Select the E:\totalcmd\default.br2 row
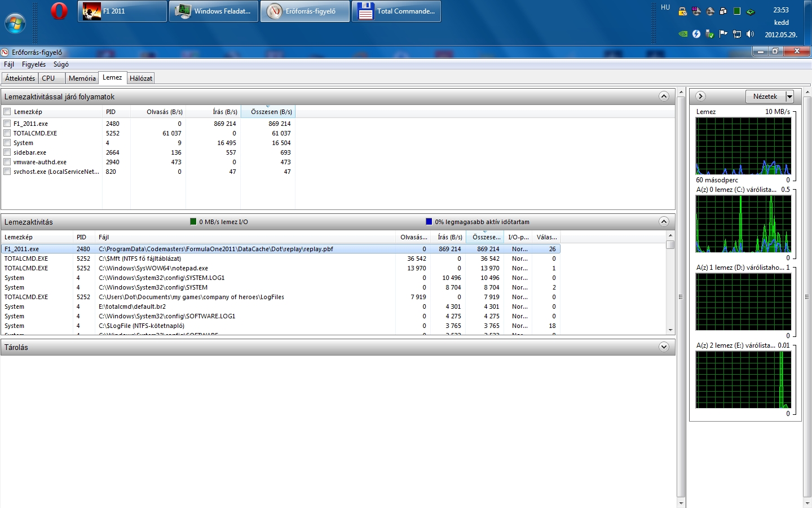This screenshot has width=812, height=508. (x=281, y=306)
